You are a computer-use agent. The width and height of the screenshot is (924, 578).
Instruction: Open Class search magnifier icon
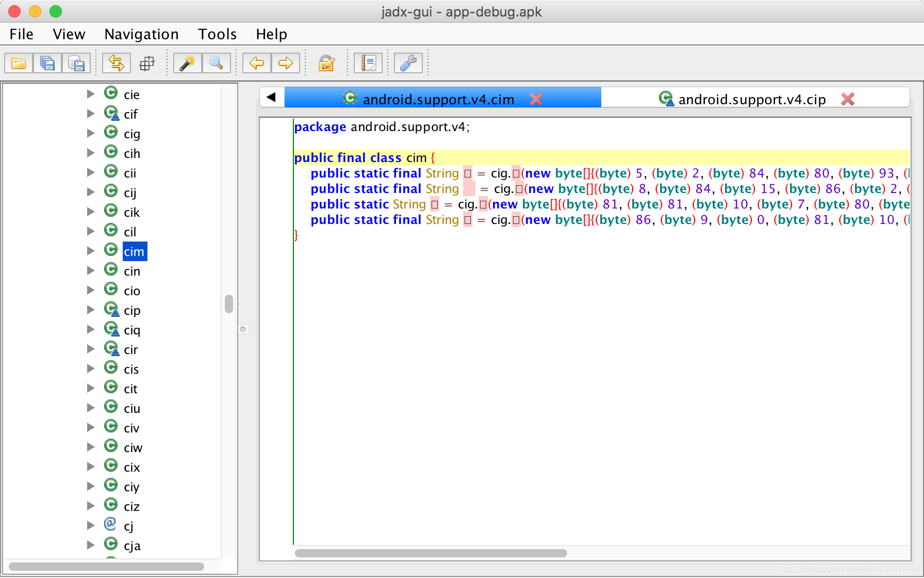coord(216,63)
